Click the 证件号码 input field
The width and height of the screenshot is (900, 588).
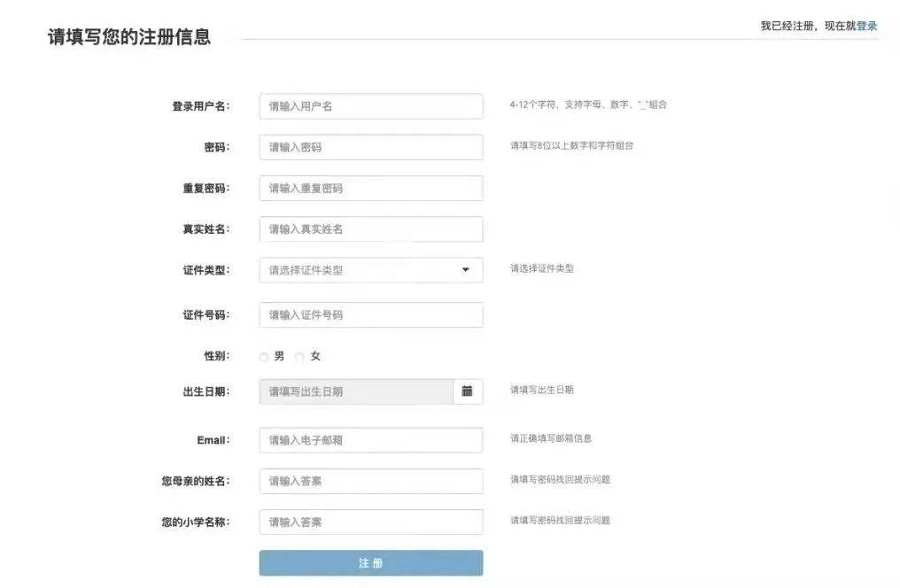coord(370,314)
